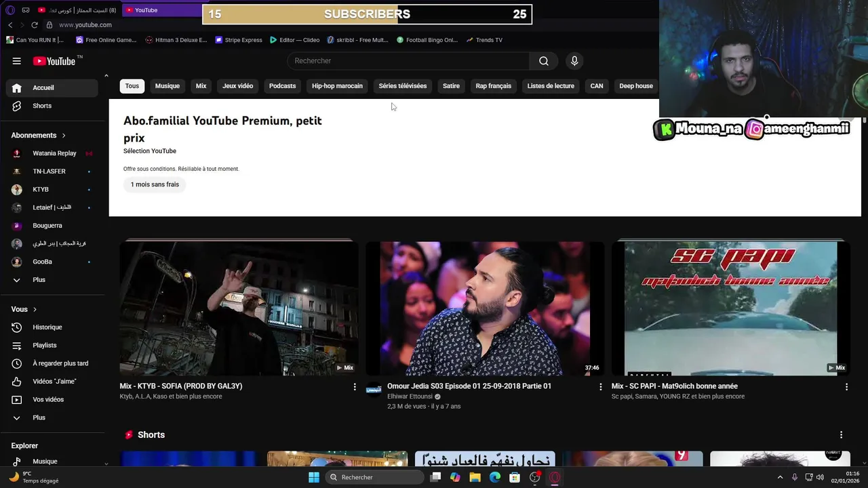Open options for Mix SC PAPI video
The width and height of the screenshot is (868, 488).
846,386
